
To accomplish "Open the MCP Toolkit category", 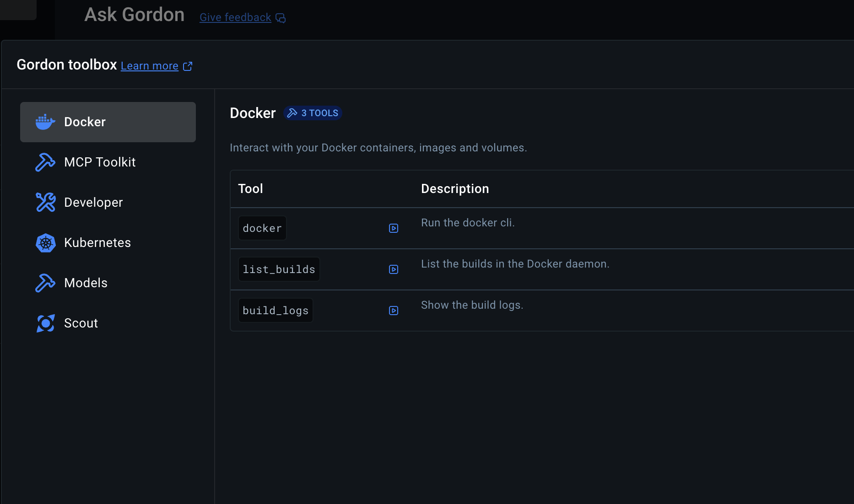I will point(108,162).
